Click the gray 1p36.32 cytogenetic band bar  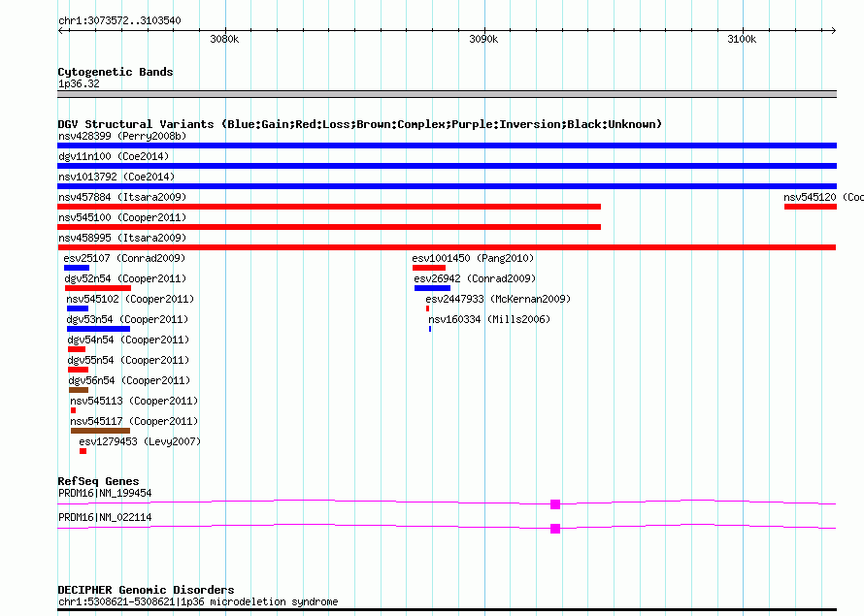pyautogui.click(x=447, y=94)
